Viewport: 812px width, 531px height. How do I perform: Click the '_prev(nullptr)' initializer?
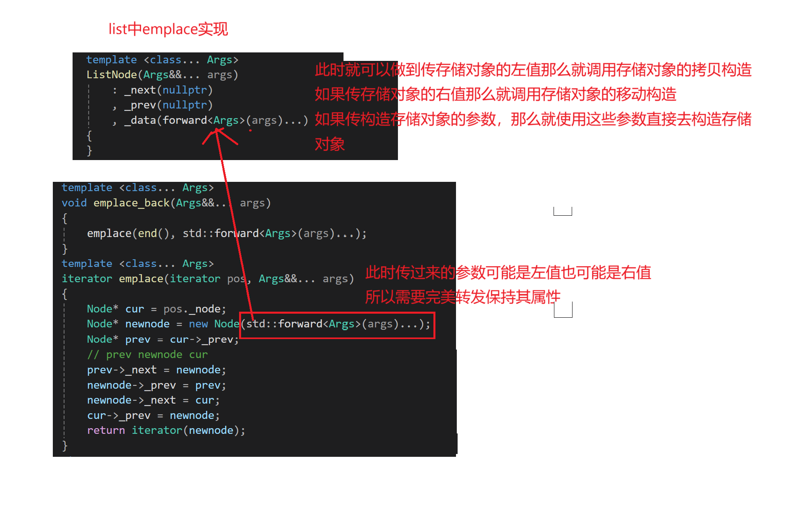[168, 105]
